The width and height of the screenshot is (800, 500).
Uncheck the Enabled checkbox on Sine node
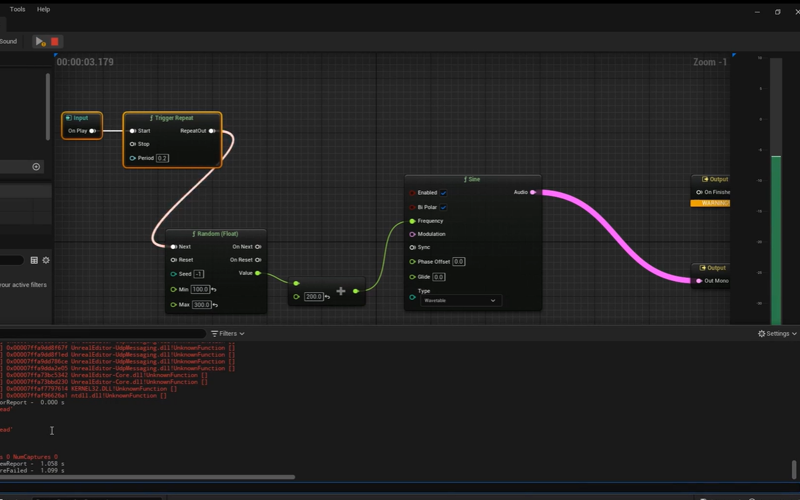click(x=443, y=193)
